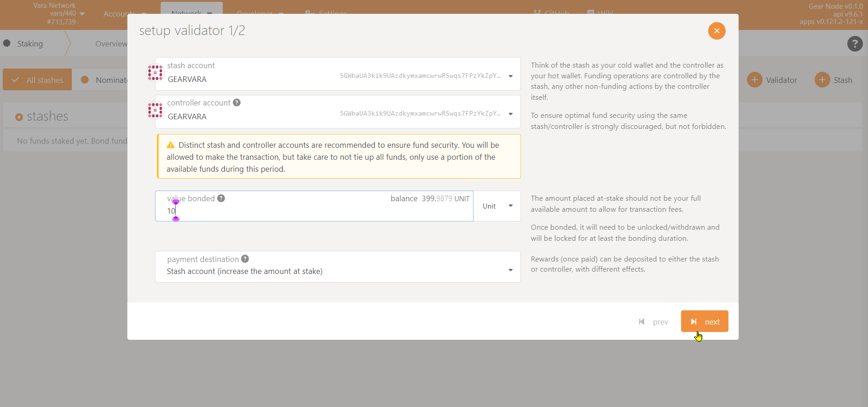The image size is (868, 407).
Task: Click the warning triangle icon
Action: 171,145
